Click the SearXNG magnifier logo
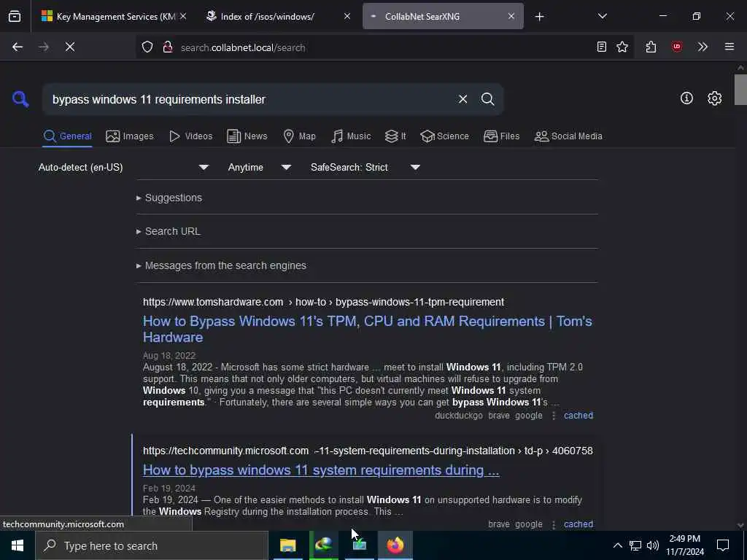 [20, 99]
